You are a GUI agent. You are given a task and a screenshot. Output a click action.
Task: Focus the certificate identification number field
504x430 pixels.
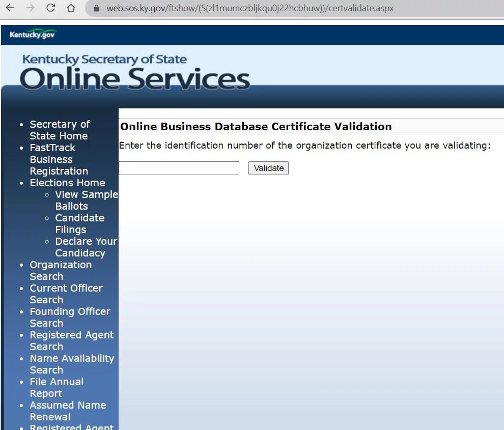(179, 168)
